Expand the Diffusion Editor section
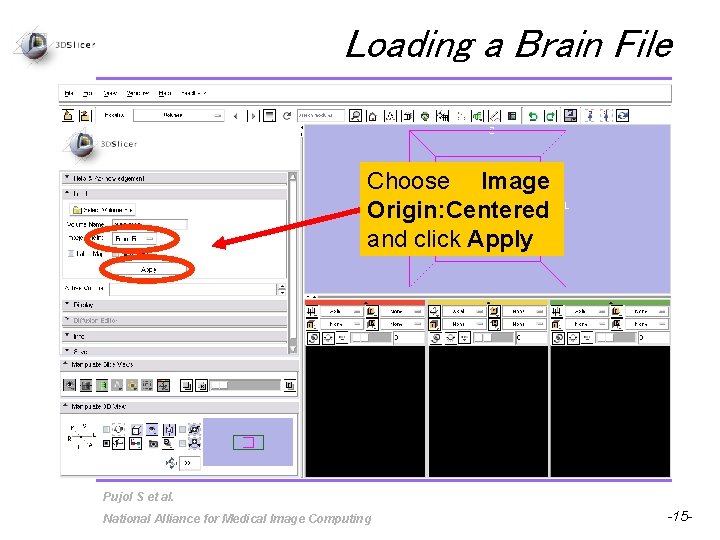 point(175,320)
